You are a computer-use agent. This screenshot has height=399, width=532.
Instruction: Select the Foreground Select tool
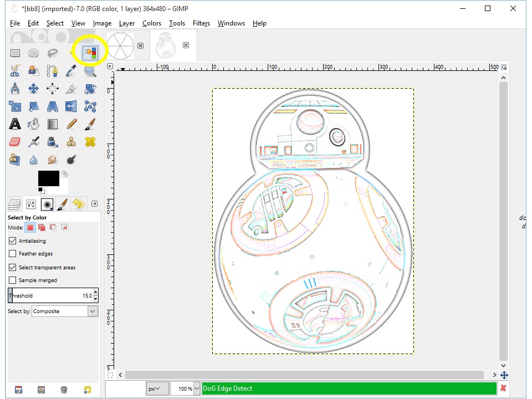(33, 71)
